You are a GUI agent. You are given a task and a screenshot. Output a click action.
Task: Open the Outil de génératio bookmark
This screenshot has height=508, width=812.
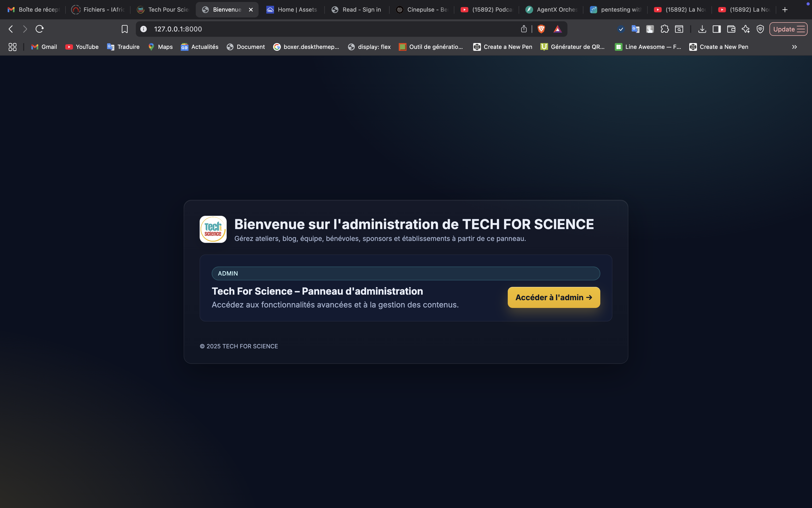pyautogui.click(x=431, y=47)
